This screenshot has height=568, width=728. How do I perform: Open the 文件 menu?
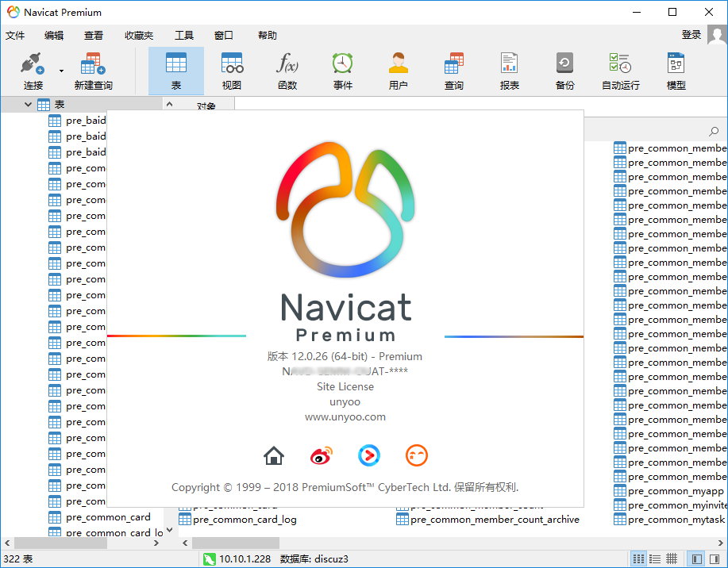click(x=15, y=35)
